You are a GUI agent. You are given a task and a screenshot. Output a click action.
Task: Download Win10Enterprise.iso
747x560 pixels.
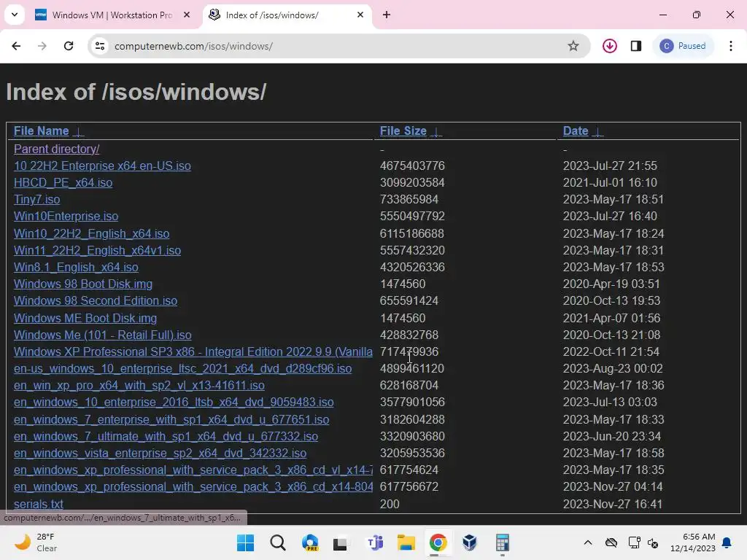(x=66, y=216)
